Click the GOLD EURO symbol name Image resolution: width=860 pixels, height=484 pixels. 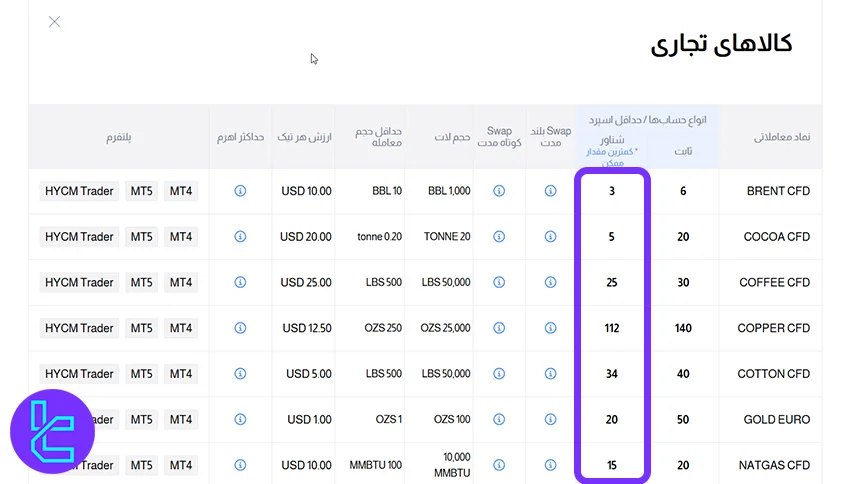coord(777,419)
